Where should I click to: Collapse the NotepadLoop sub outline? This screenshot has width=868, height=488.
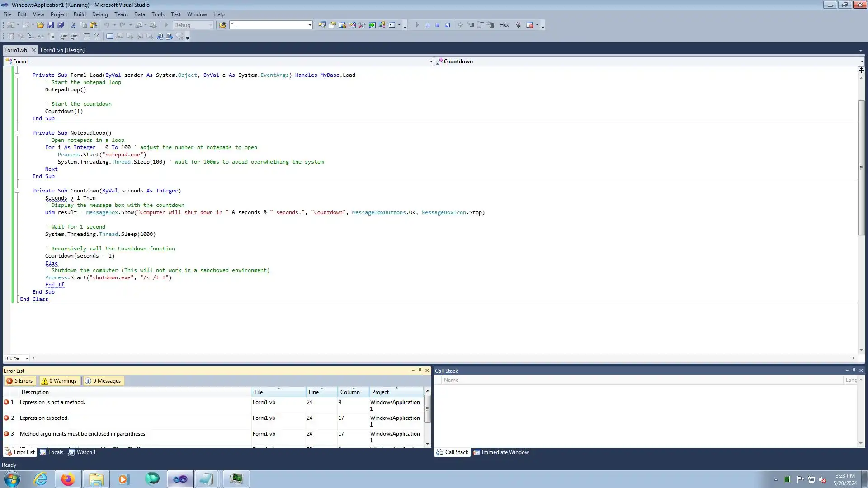[x=17, y=133]
